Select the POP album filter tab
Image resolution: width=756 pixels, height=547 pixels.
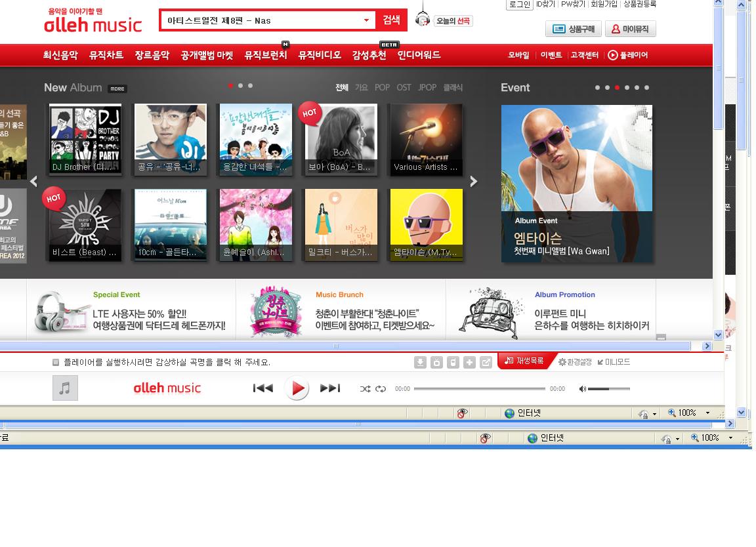coord(382,87)
